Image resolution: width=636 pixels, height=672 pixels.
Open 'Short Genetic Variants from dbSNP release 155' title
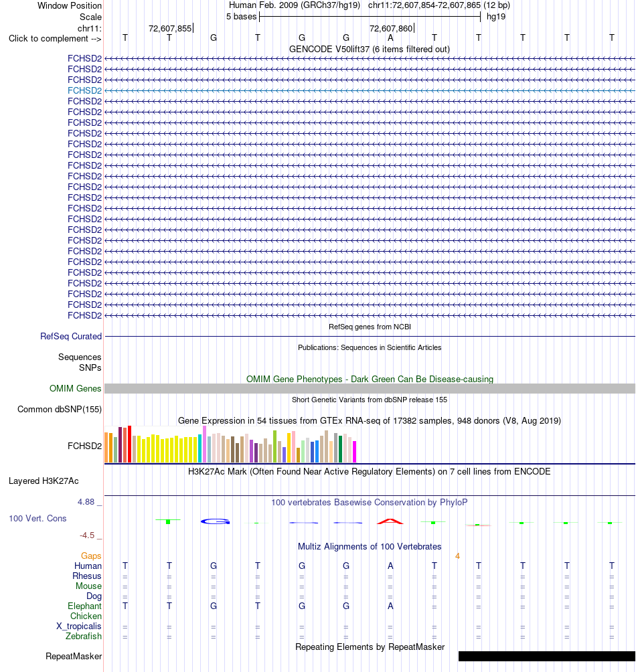pos(370,400)
